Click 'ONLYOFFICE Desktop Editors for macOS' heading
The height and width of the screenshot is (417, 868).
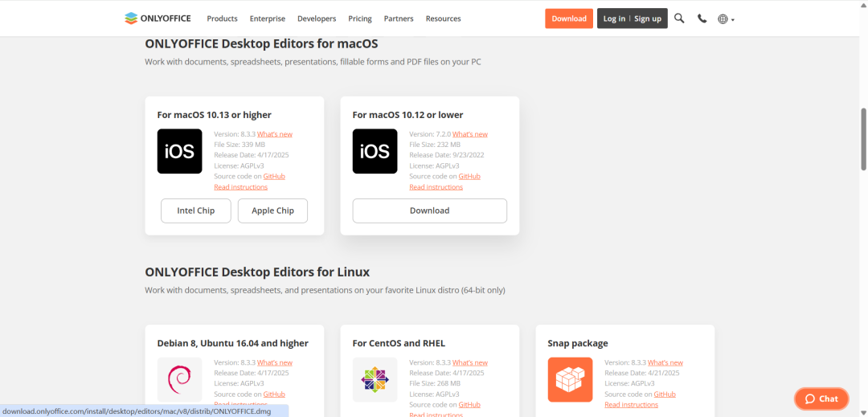click(x=261, y=43)
